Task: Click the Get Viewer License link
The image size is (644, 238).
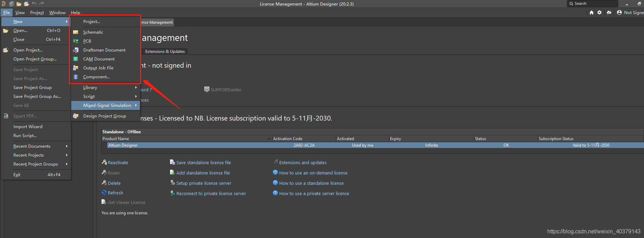Action: coord(126,202)
